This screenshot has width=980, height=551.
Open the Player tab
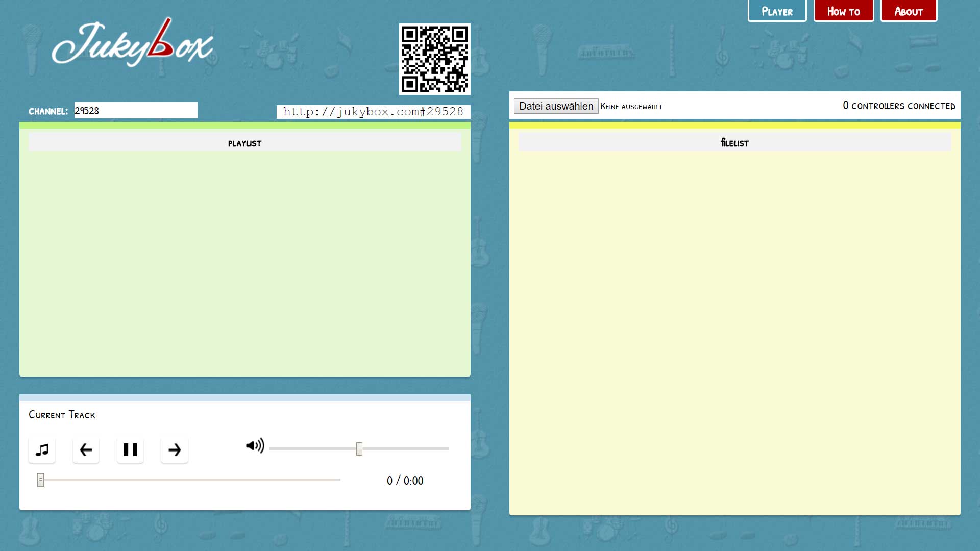click(x=777, y=11)
